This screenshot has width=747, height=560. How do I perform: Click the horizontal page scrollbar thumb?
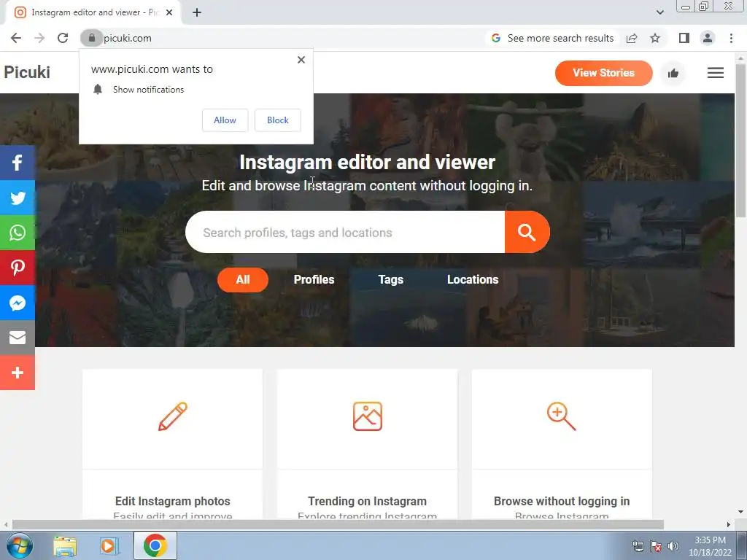coord(338,525)
